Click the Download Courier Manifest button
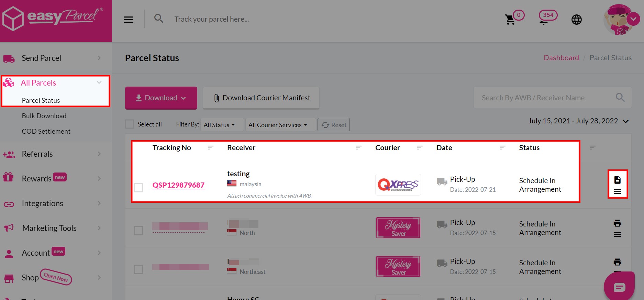Viewport: 644px width, 300px height. point(261,98)
